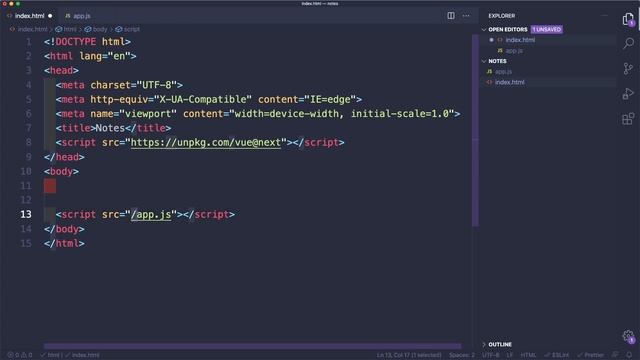Screen dimensions: 640x360
Task: Click the X-UA-Compatible value text
Action: (202, 99)
